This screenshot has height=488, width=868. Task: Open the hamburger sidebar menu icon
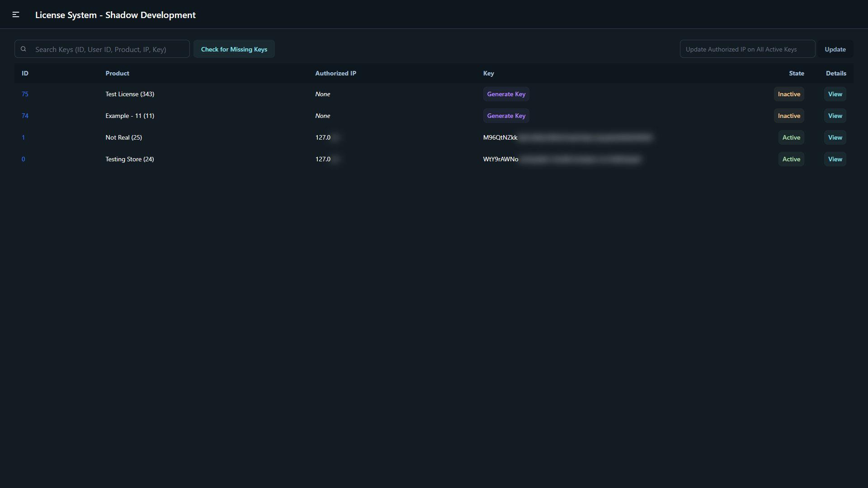point(16,15)
